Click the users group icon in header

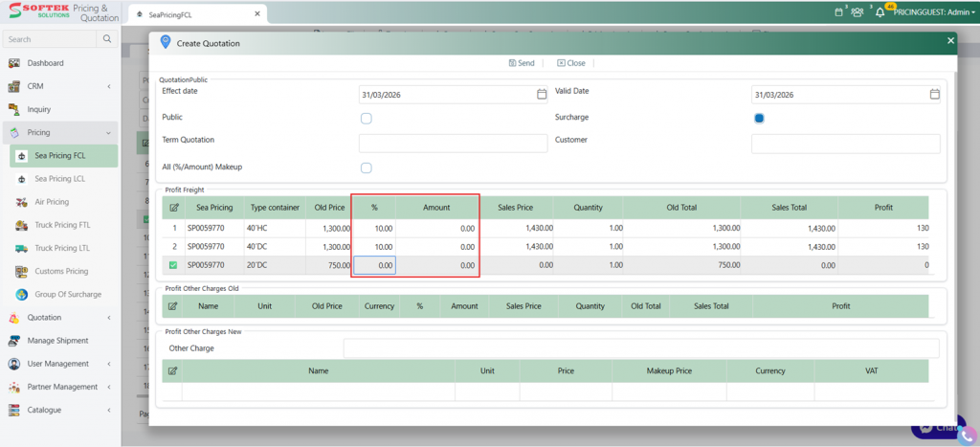[x=857, y=12]
